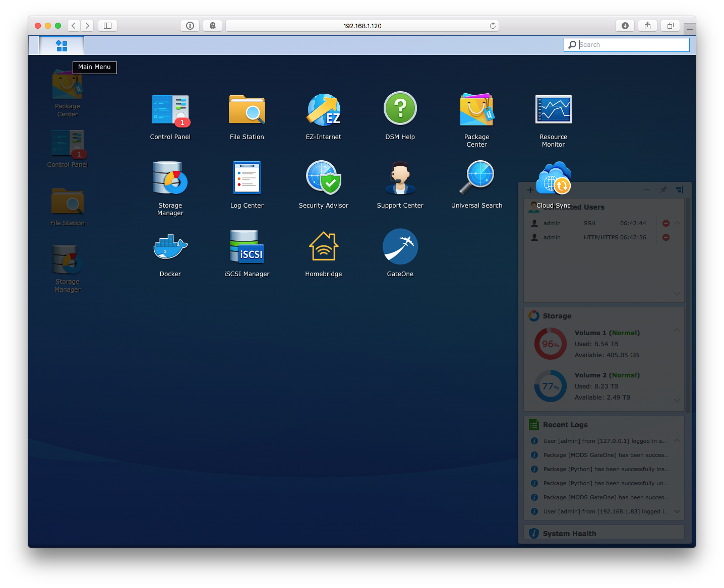Select the log from [127.0.0.1] login
Viewport: 724px width, 588px height.
(x=604, y=441)
